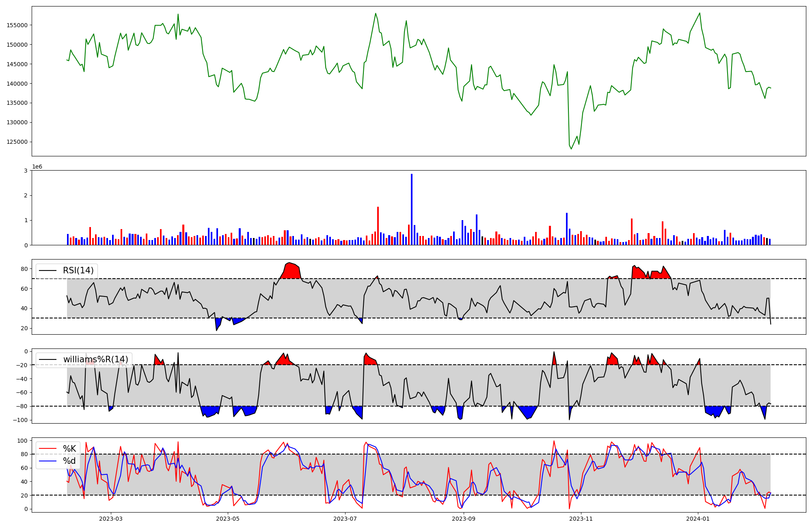Click the −20 tick on Williams %R axis
This screenshot has height=528, width=812.
[22, 365]
